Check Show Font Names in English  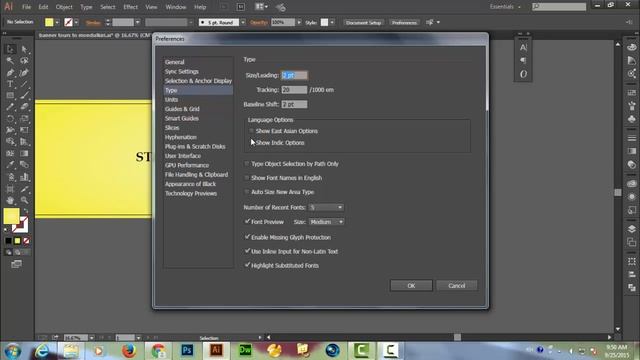[x=247, y=178]
